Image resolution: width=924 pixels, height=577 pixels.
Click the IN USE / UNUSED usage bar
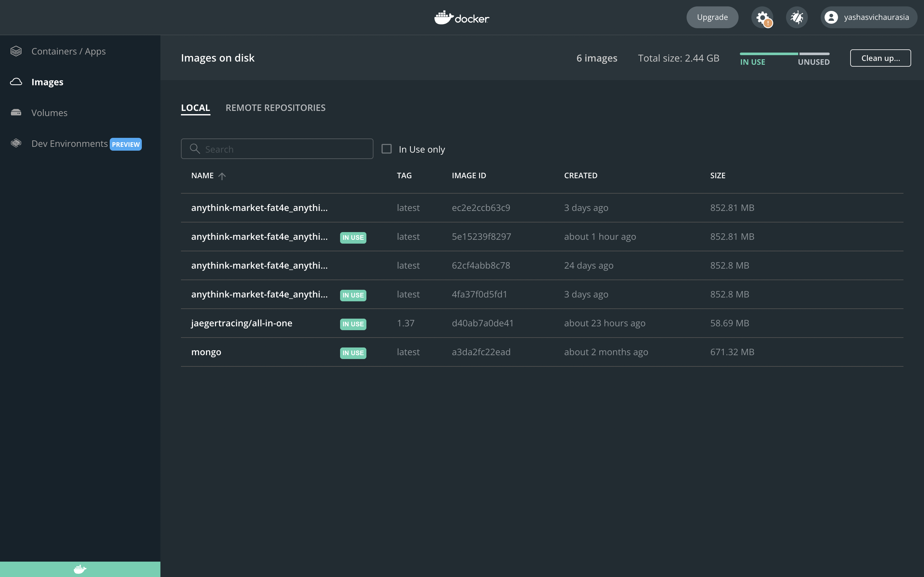pyautogui.click(x=784, y=54)
